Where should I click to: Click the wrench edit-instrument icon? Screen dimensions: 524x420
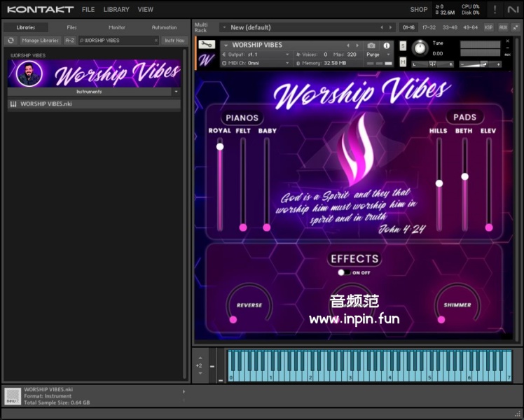point(205,45)
